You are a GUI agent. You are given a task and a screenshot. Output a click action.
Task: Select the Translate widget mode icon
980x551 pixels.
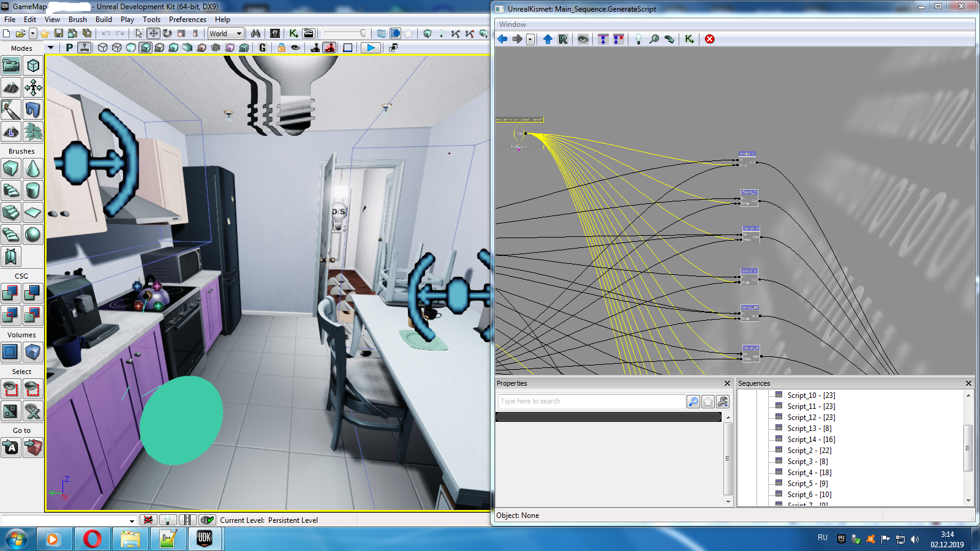[153, 34]
